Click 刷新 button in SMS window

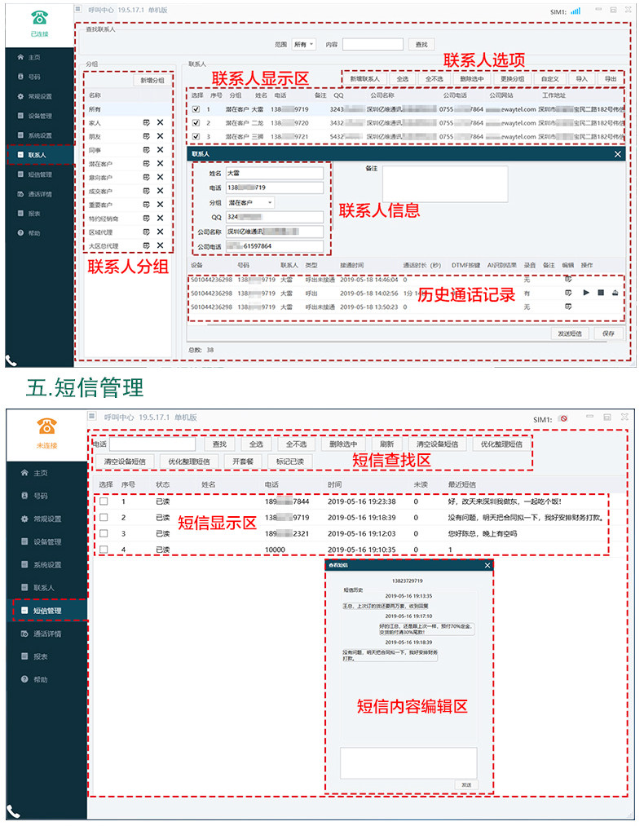click(x=386, y=444)
